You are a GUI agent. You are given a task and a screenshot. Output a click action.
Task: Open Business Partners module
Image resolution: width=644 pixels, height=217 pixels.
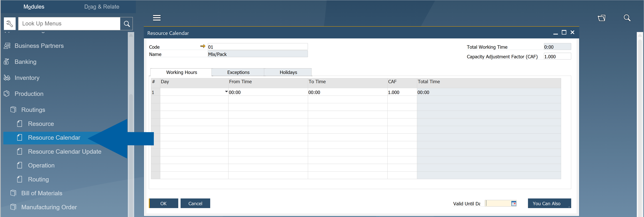pyautogui.click(x=39, y=46)
